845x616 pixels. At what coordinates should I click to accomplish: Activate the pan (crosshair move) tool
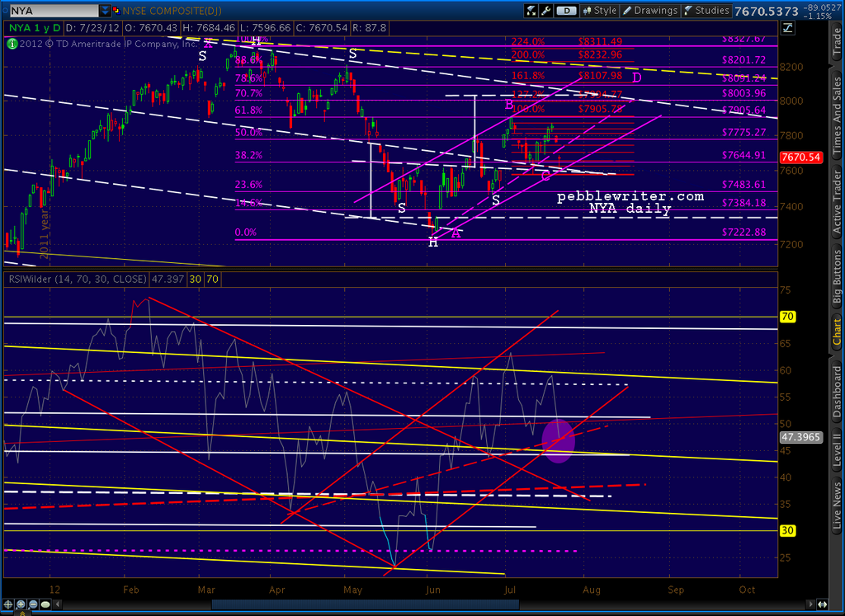point(7,604)
